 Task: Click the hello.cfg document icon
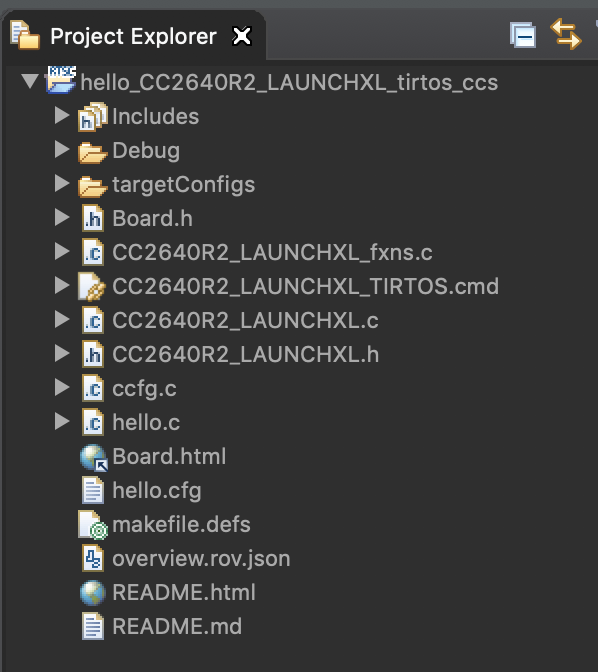click(93, 490)
